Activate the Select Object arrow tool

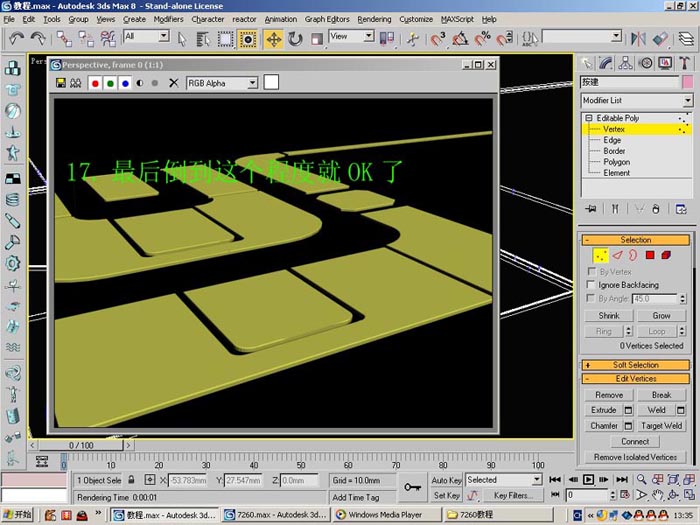point(181,39)
